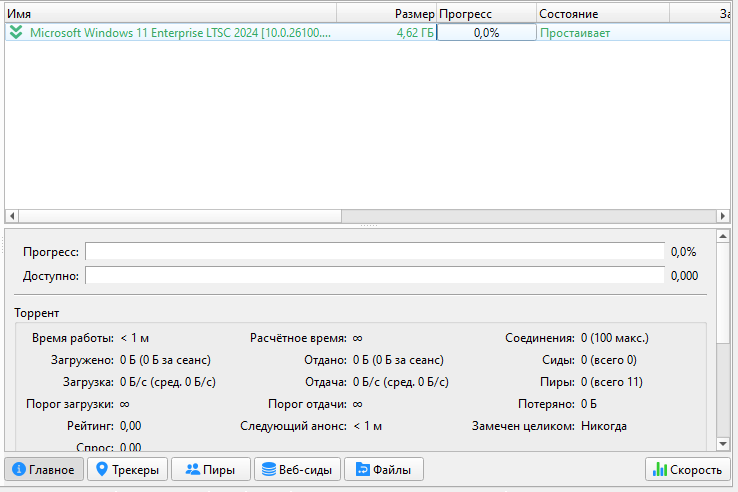Click the Соединения value 0 (100 макс.)
The width and height of the screenshot is (738, 492).
(615, 338)
